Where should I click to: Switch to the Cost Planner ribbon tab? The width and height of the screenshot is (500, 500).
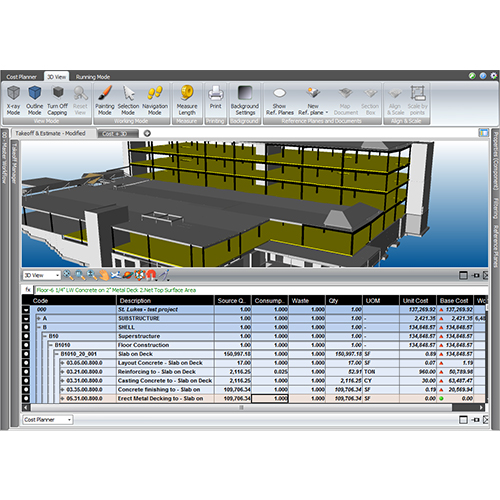[x=22, y=77]
